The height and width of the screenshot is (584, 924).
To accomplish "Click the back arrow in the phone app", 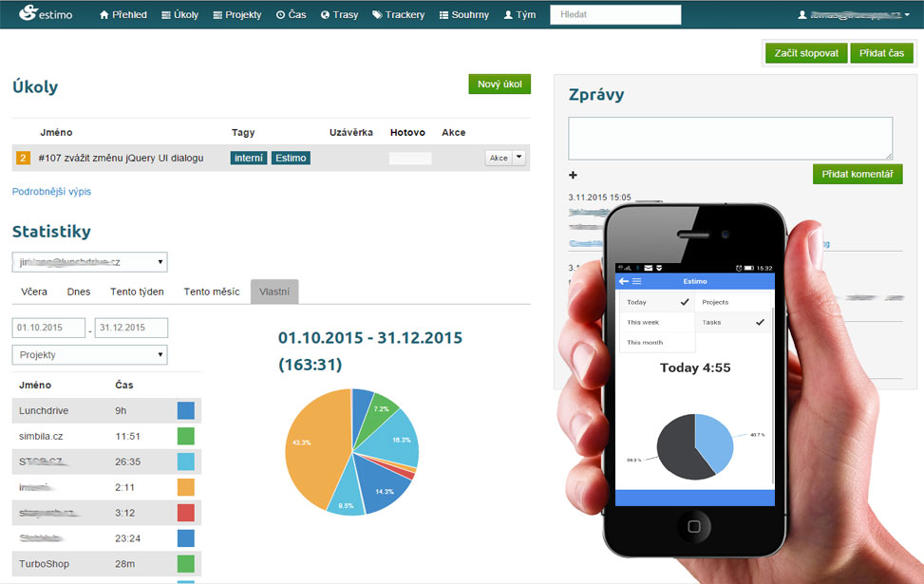I will click(x=623, y=282).
